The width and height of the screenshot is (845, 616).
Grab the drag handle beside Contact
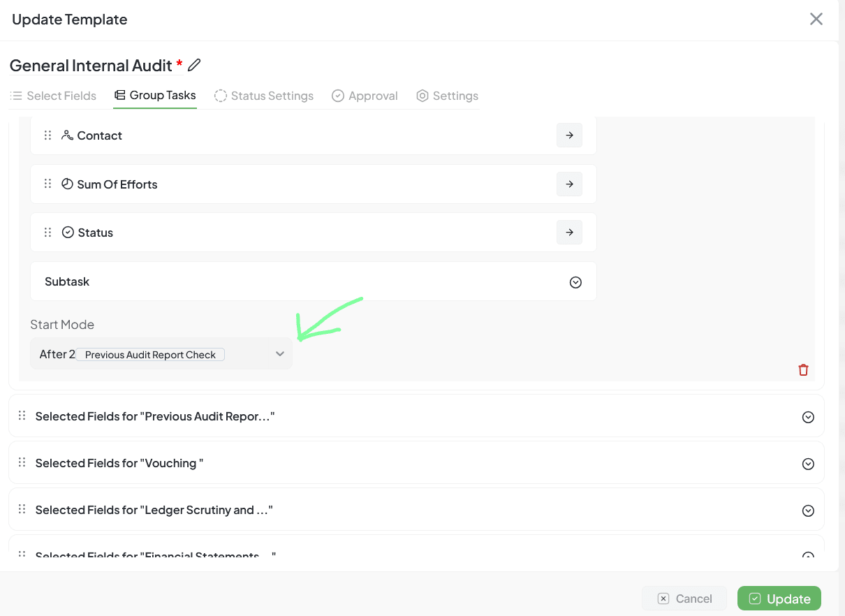[x=48, y=135]
